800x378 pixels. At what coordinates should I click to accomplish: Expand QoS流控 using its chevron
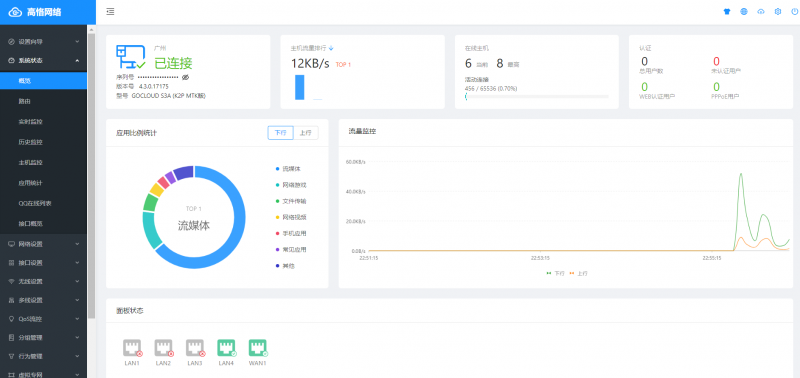pos(77,319)
